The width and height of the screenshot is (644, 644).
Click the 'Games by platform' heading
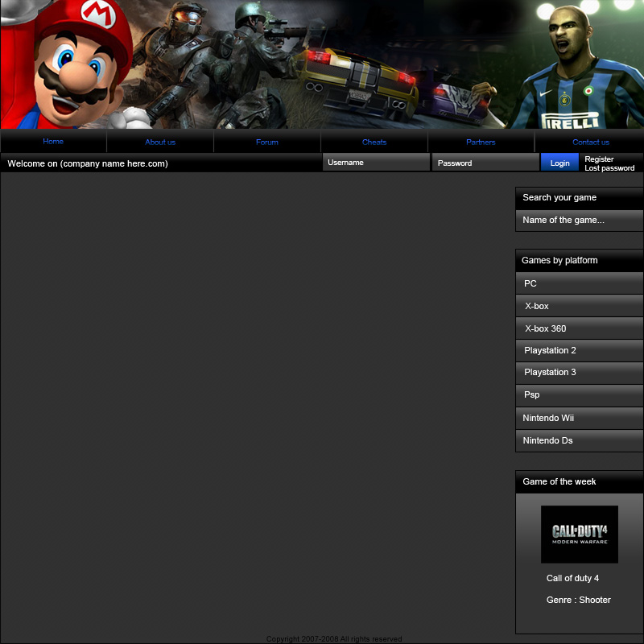coord(559,260)
